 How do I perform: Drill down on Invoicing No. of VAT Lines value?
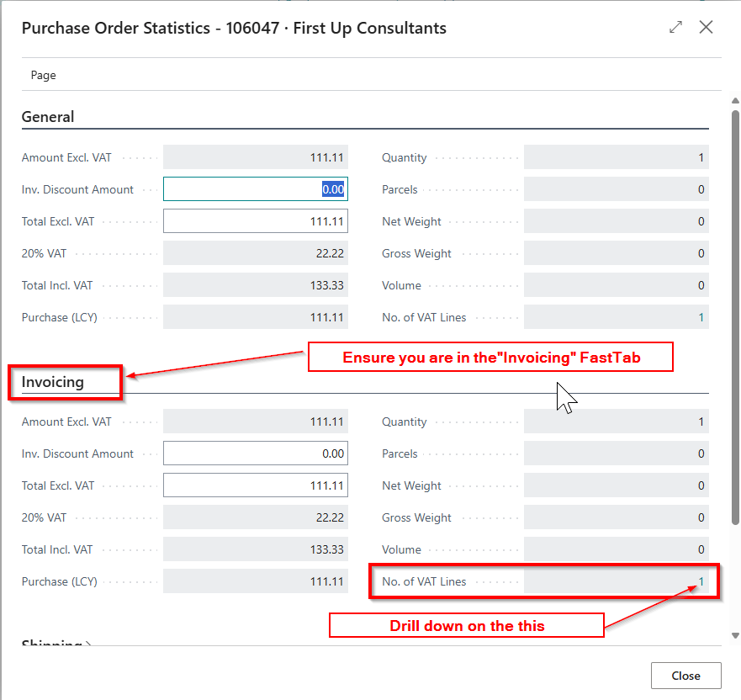(x=701, y=581)
